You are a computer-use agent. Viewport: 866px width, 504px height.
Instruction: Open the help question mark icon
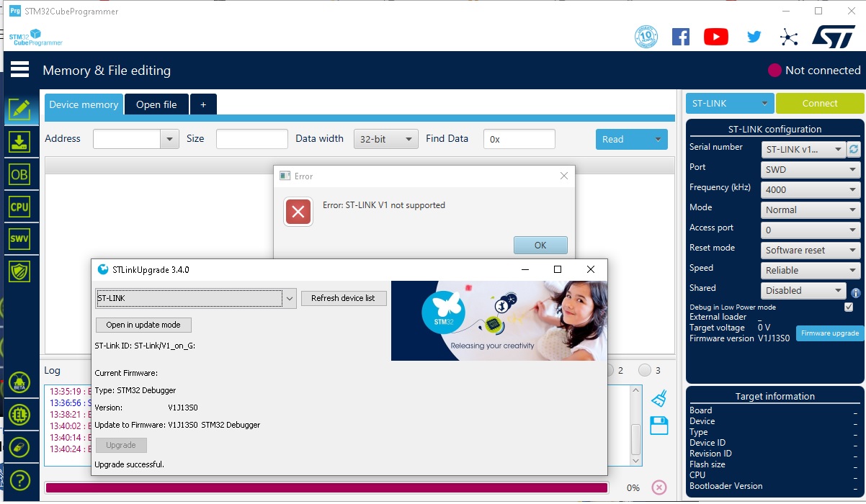pos(19,480)
